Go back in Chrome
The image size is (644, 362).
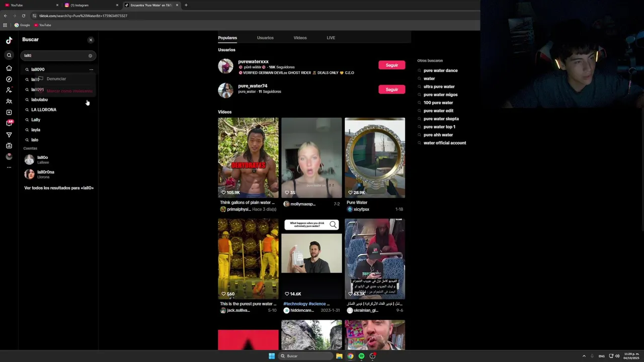5,16
